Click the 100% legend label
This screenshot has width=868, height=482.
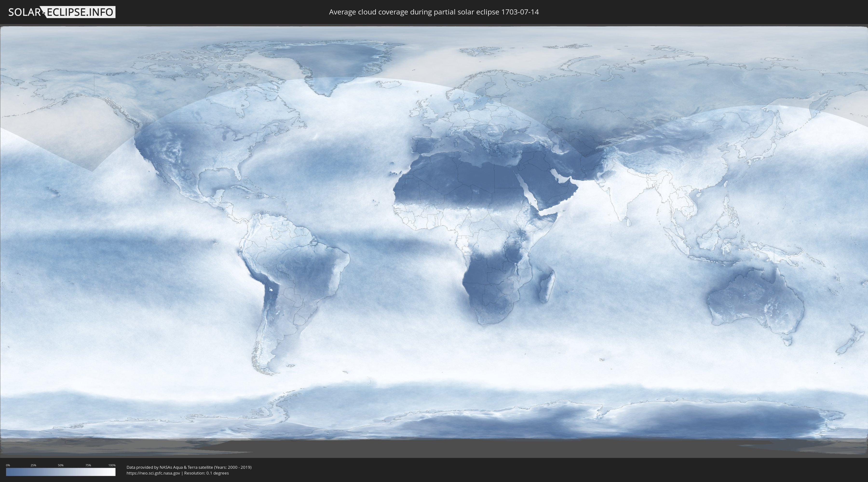click(112, 465)
